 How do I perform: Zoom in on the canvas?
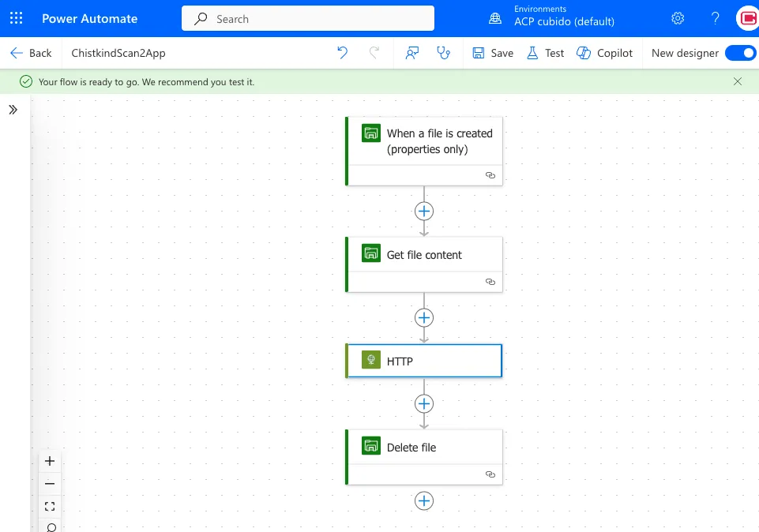50,461
